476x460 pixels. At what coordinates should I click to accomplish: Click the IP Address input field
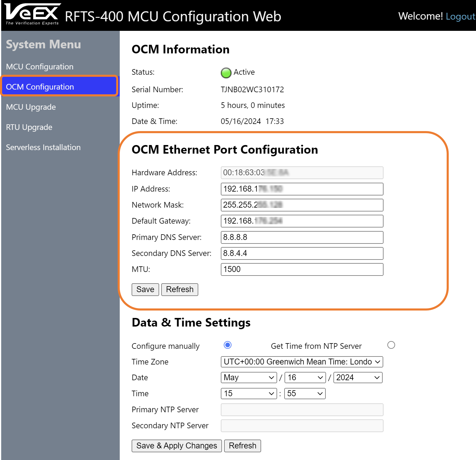[x=302, y=189]
